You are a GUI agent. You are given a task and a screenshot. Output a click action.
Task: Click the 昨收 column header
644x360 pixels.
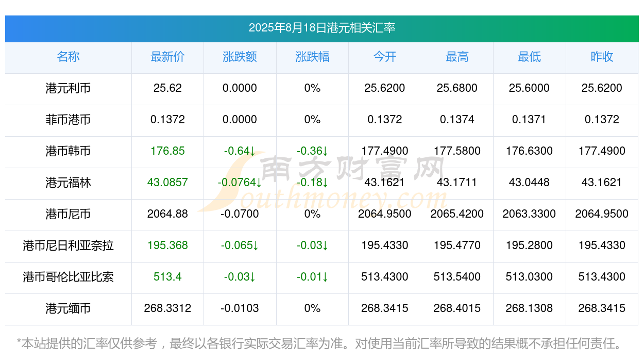(602, 57)
